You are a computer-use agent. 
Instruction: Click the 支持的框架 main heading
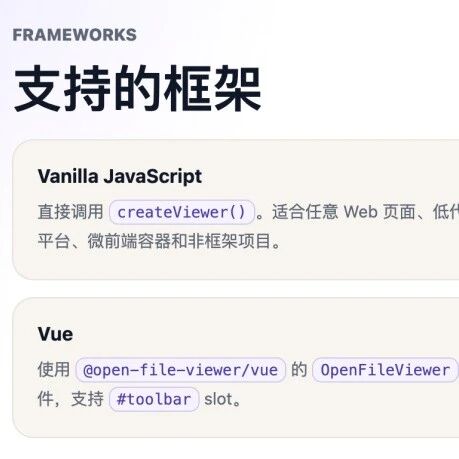pos(137,89)
